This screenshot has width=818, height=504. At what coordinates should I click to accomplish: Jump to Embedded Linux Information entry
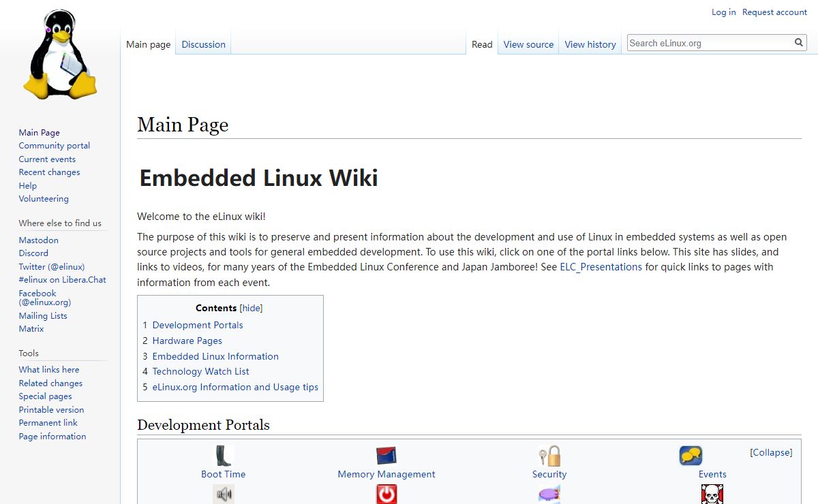click(211, 356)
